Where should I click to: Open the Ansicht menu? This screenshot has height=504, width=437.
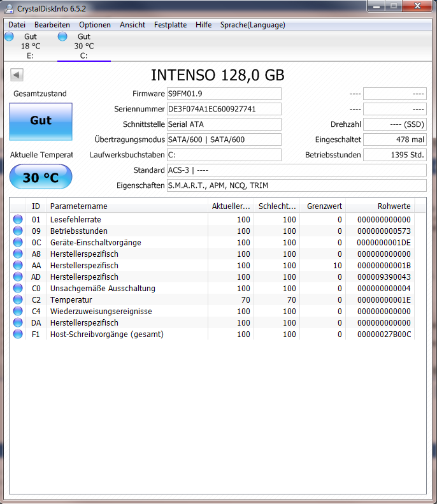point(133,25)
